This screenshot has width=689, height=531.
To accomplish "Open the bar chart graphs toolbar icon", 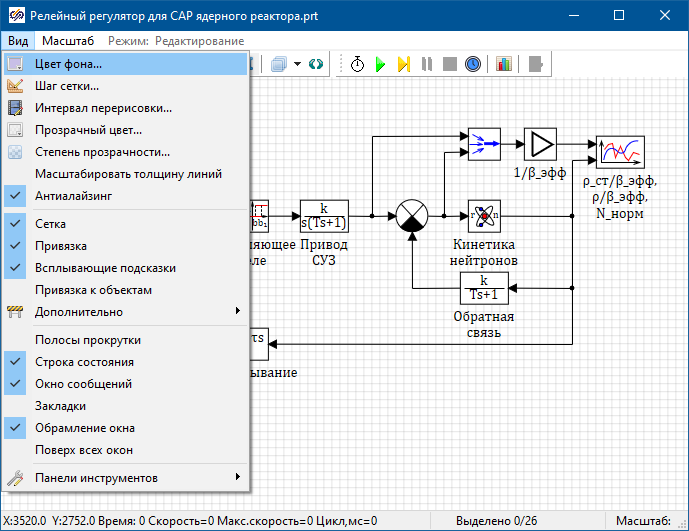I will tap(503, 64).
